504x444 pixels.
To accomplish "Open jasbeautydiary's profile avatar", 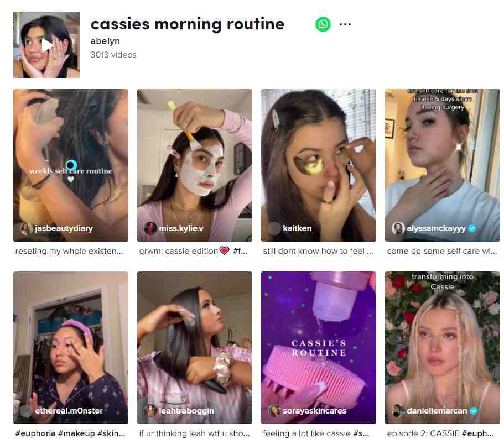I will (26, 228).
